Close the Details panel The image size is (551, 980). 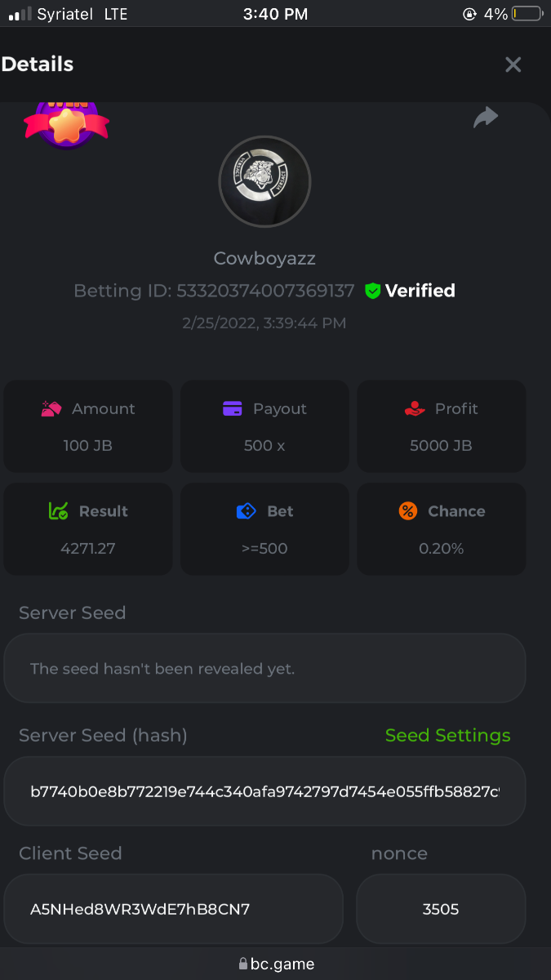coord(513,65)
